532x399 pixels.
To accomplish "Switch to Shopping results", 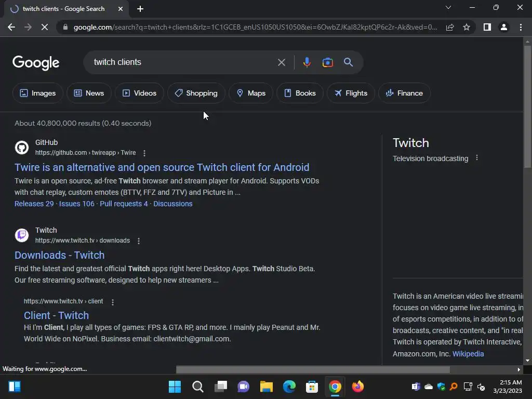I will tap(196, 93).
